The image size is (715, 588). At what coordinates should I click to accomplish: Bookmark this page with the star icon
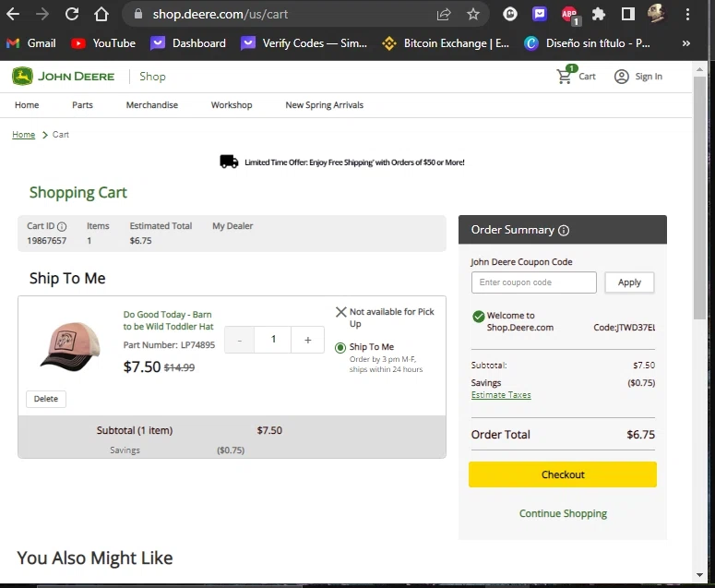pyautogui.click(x=473, y=14)
